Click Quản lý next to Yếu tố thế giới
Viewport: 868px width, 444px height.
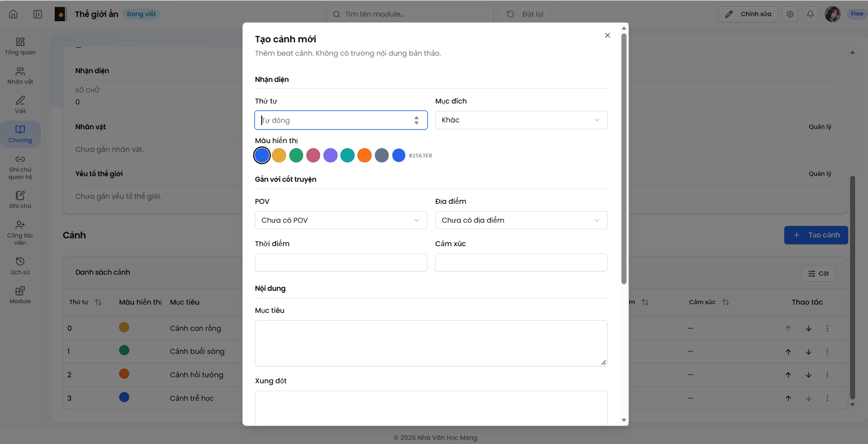(x=820, y=174)
